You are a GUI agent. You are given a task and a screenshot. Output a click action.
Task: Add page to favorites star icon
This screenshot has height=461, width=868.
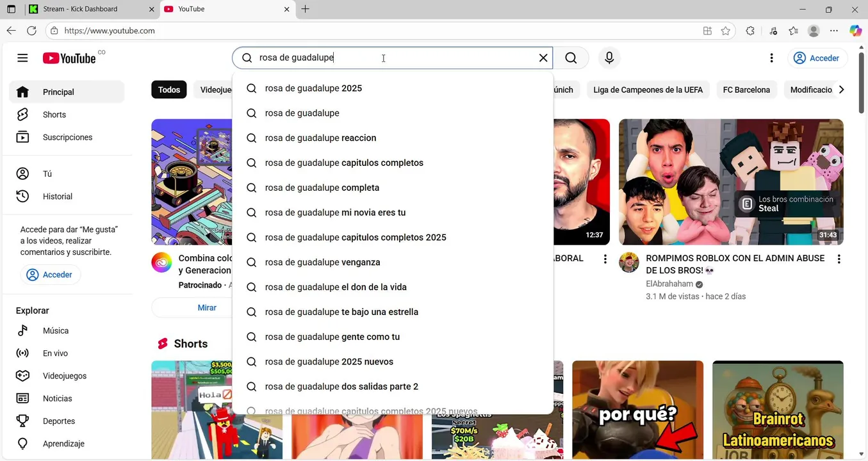[725, 31]
